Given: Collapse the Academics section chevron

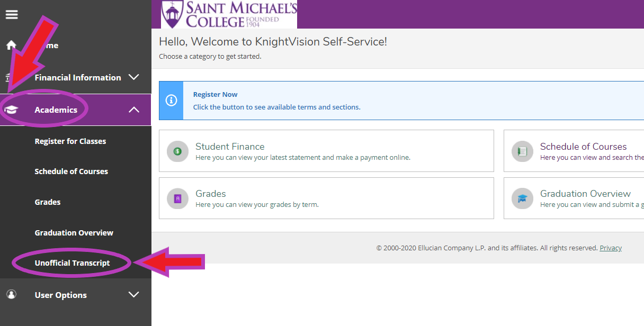Looking at the screenshot, I should [x=134, y=110].
